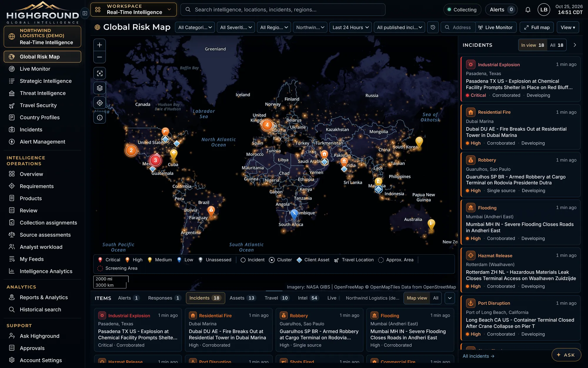Open Threat Intelligence in sidebar

(x=42, y=93)
